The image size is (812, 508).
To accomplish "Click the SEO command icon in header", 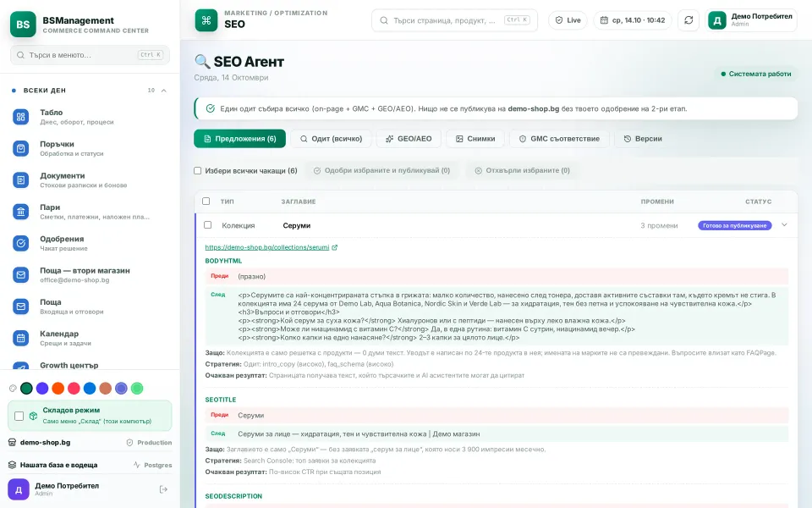I will (x=206, y=20).
